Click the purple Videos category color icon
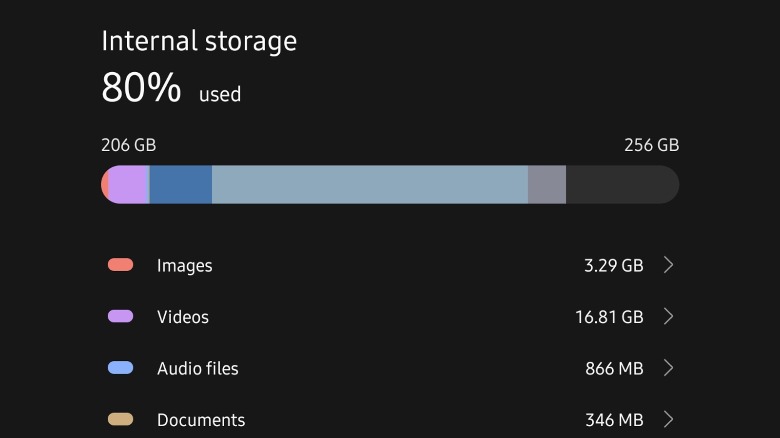This screenshot has height=438, width=780. [x=120, y=316]
